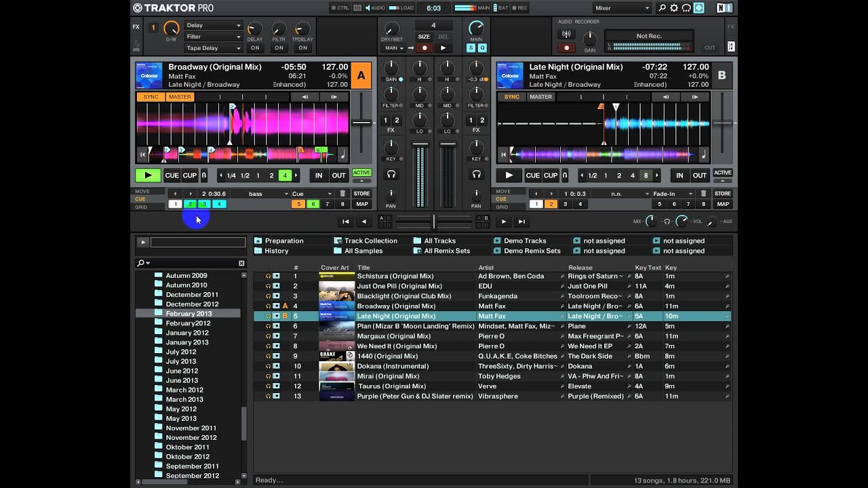The width and height of the screenshot is (868, 488).
Task: Toggle Quantize Q button in master panel
Action: (x=482, y=48)
